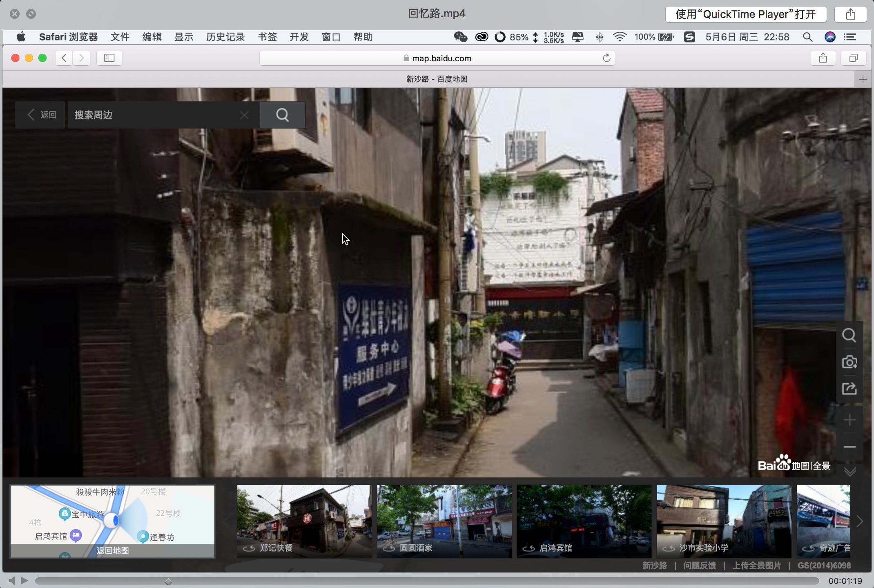The image size is (874, 588).
Task: Select the 新沙路 - 百度地图 tab
Action: tap(437, 79)
